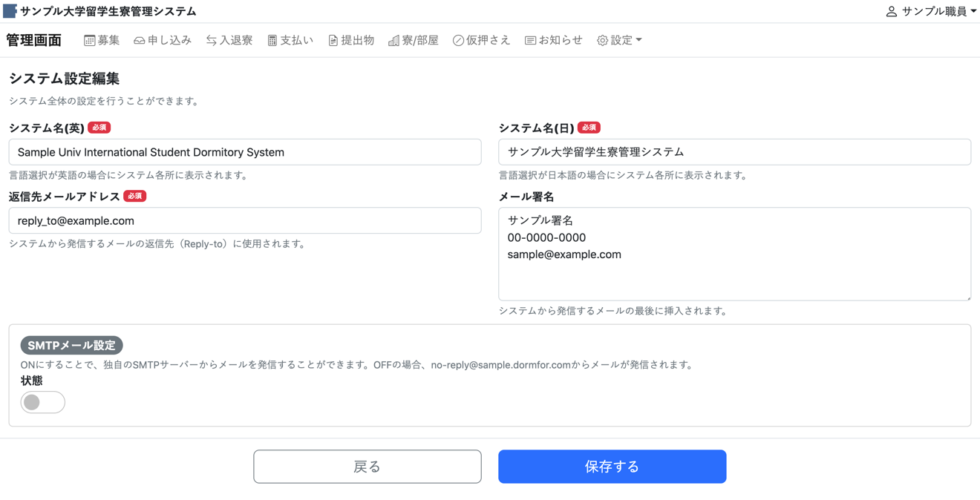Click the calendar icon beside 募集
980x500 pixels.
tap(89, 41)
